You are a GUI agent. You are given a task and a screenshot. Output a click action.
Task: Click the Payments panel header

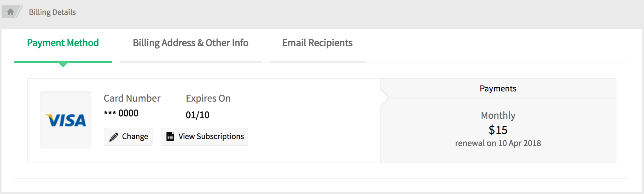(498, 89)
